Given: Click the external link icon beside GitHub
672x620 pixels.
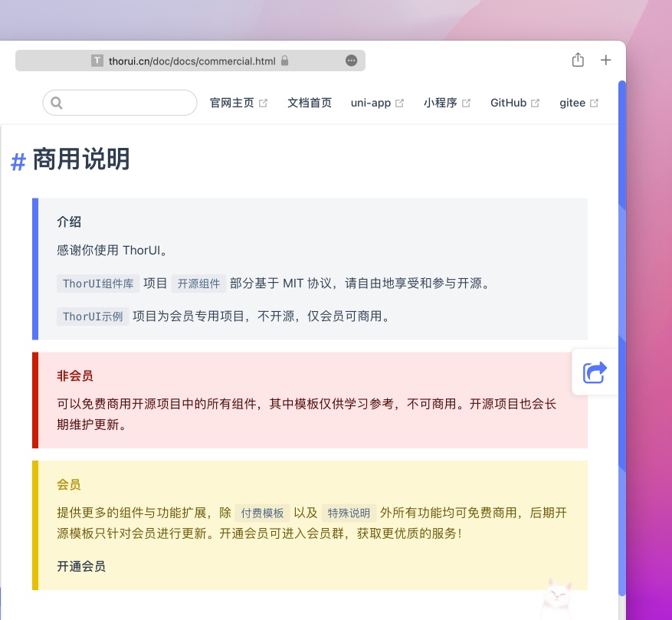Looking at the screenshot, I should coord(535,103).
